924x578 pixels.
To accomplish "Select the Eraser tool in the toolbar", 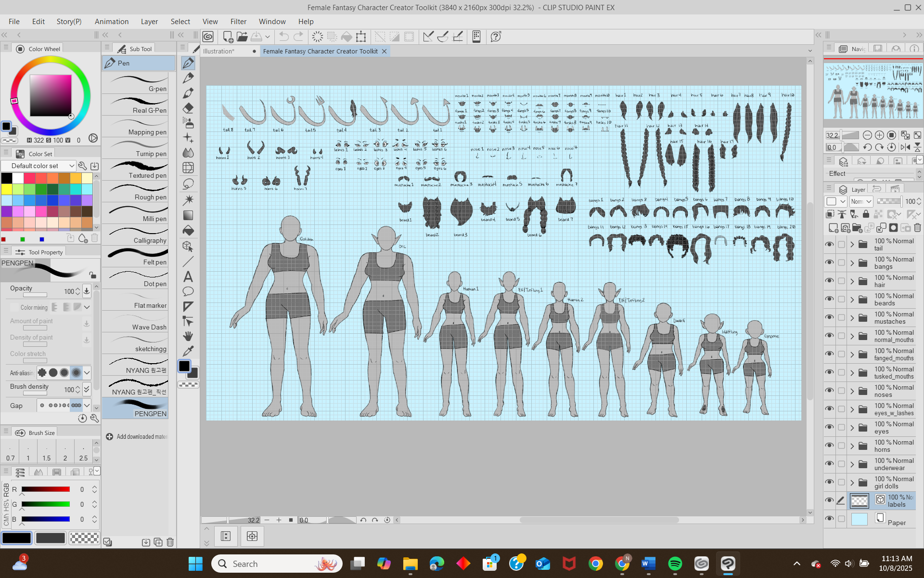I will point(188,108).
